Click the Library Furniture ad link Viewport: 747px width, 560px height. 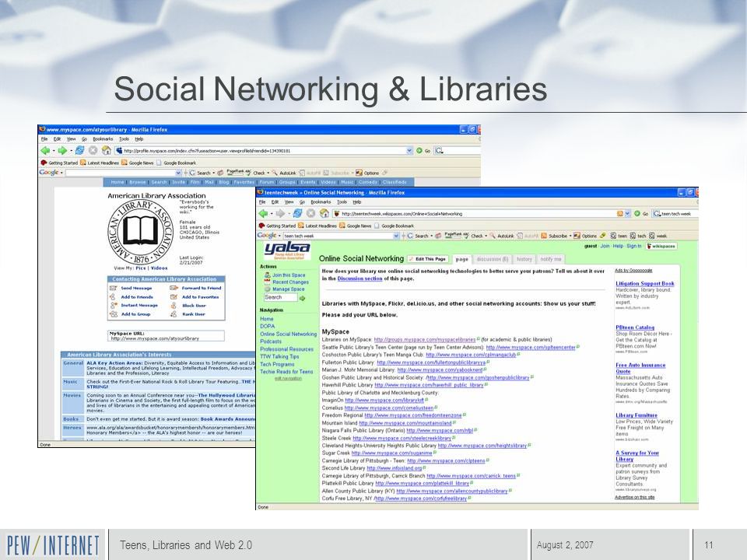click(x=636, y=415)
